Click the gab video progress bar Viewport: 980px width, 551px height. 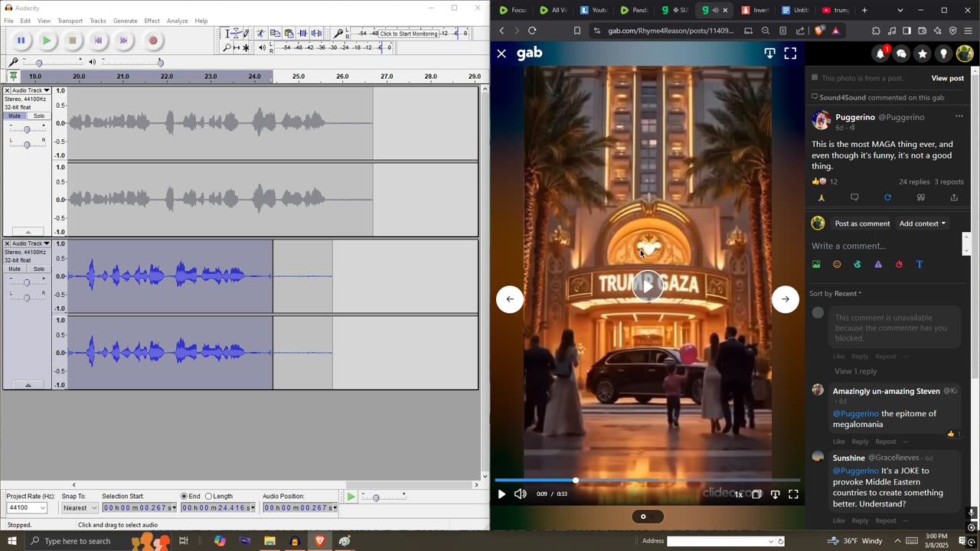coord(648,481)
